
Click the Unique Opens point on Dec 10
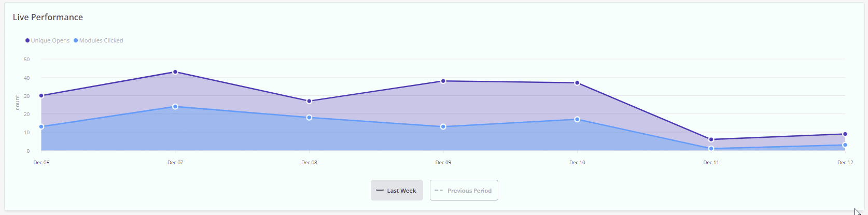point(577,83)
